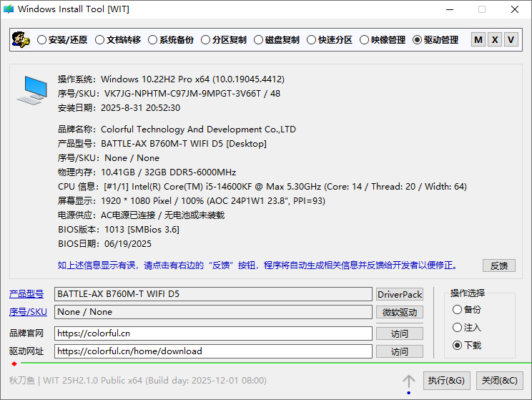The image size is (532, 400).
Task: Click the WIT 25H2.1.0 Public version text
Action: pos(154,380)
